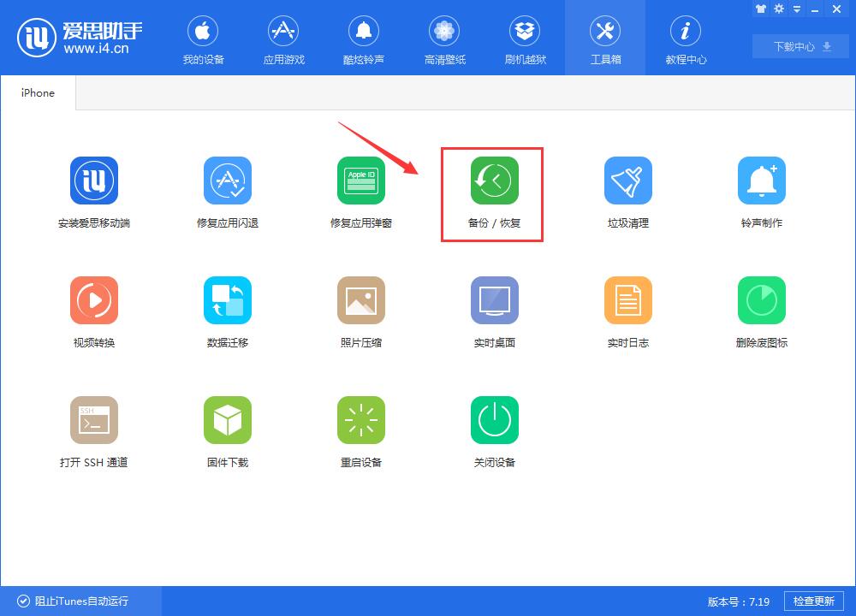Open the settings gear in the title bar

coord(778,9)
